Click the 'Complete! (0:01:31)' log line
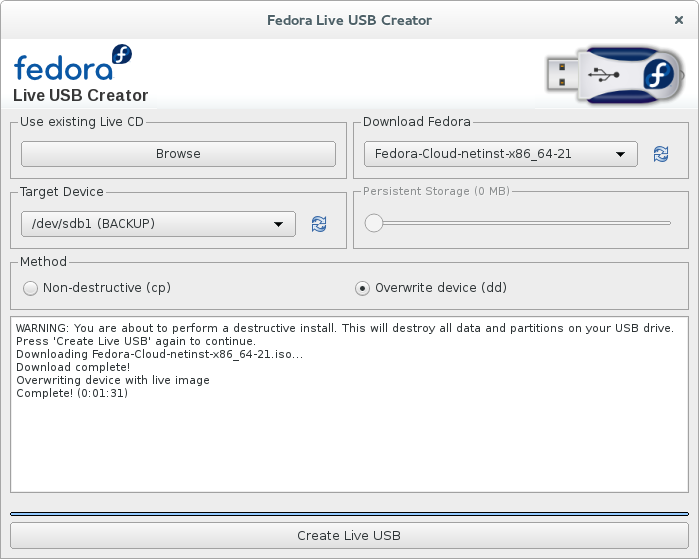Image resolution: width=699 pixels, height=559 pixels. pyautogui.click(x=72, y=393)
